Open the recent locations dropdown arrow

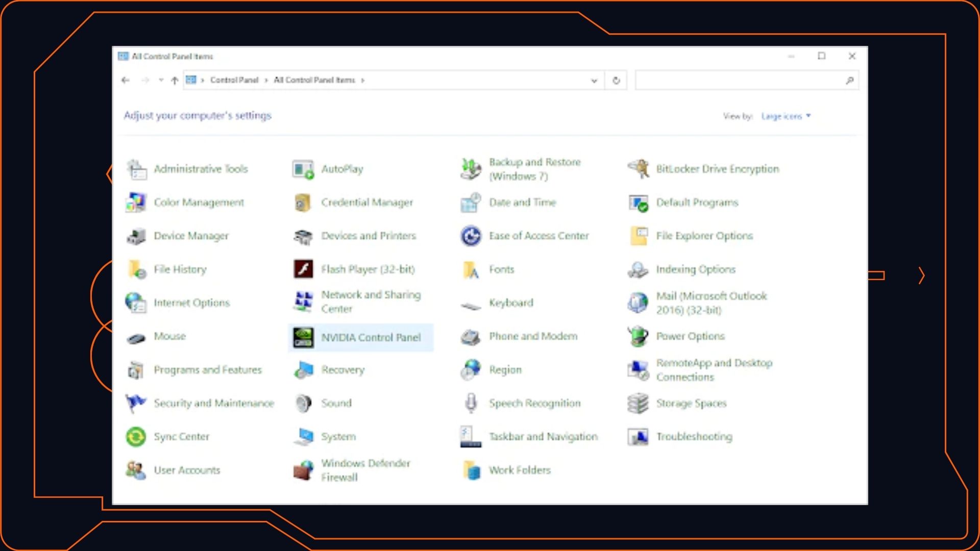click(x=161, y=80)
